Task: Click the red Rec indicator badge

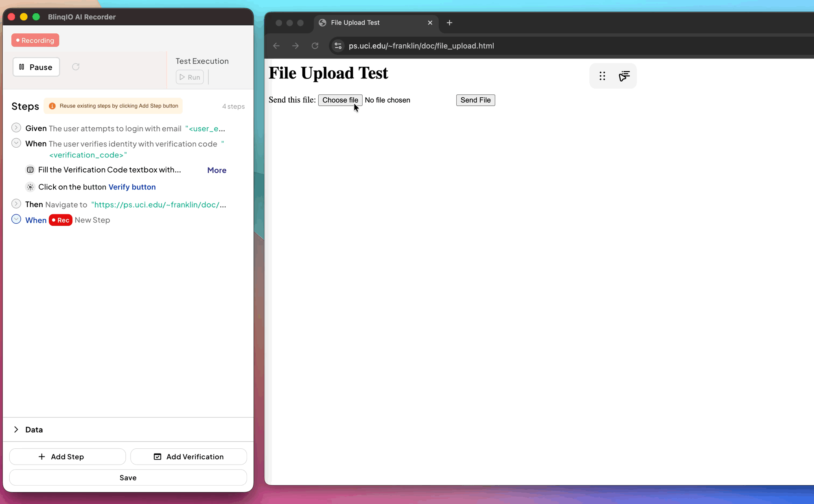Action: click(x=61, y=220)
